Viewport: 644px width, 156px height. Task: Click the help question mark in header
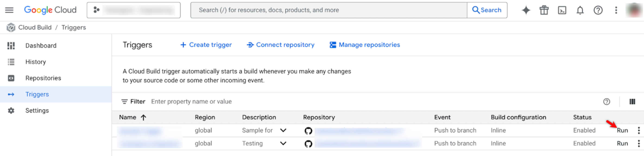pos(598,10)
